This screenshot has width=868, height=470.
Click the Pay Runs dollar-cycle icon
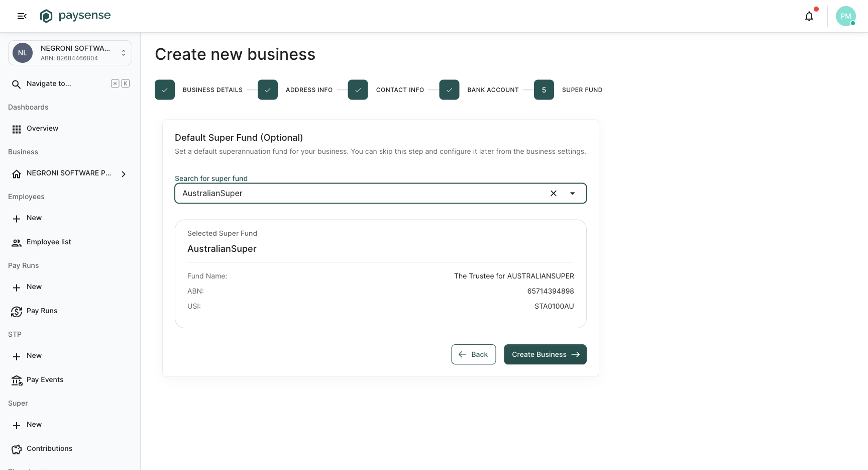17,312
